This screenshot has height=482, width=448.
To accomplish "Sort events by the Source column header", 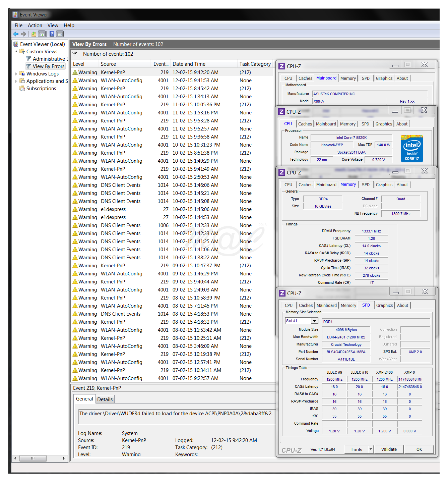I will 125,64.
